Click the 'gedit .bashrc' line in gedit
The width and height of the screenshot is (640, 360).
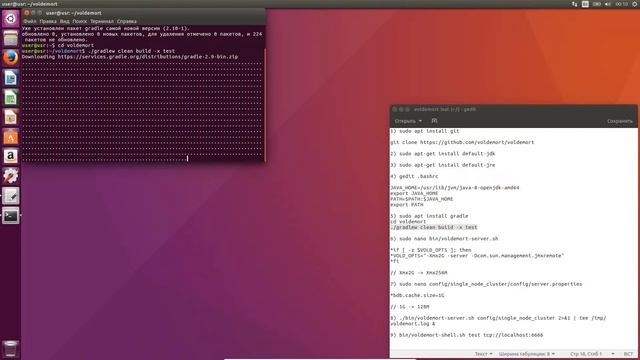[x=414, y=176]
